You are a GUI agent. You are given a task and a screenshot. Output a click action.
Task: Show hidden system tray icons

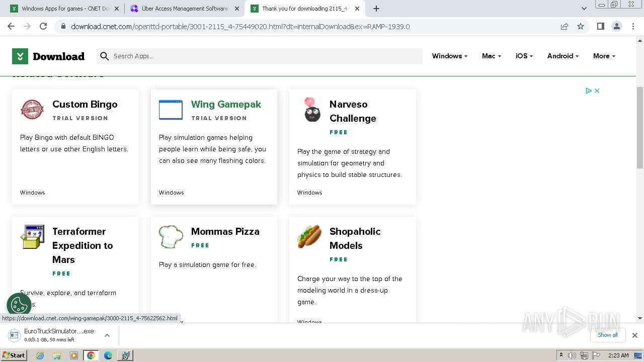561,355
